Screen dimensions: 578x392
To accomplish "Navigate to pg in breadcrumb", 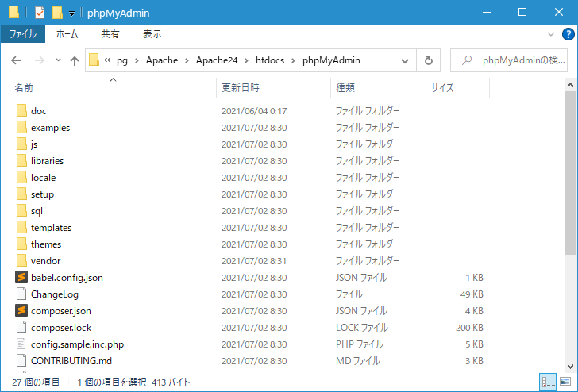I will coord(122,60).
